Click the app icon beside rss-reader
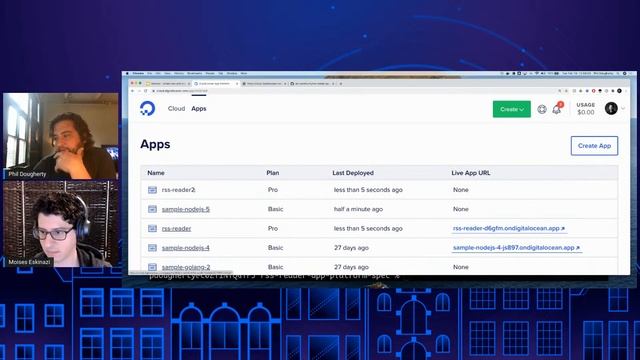This screenshot has height=360, width=640. click(152, 229)
